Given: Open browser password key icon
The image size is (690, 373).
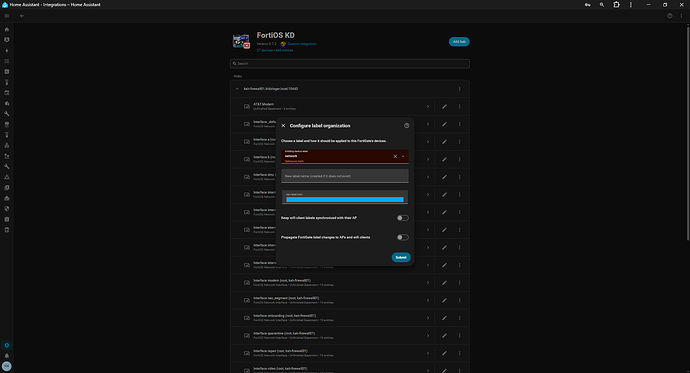Looking at the screenshot, I should [x=587, y=5].
